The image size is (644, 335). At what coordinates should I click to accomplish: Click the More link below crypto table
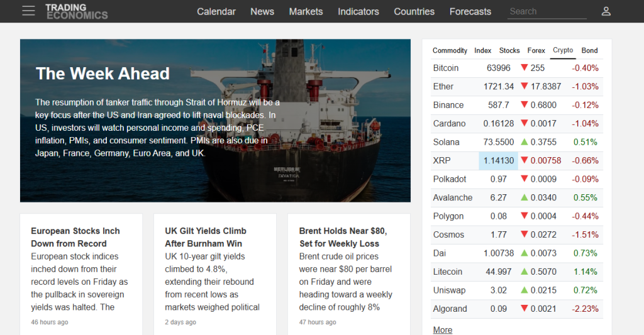[x=442, y=330]
